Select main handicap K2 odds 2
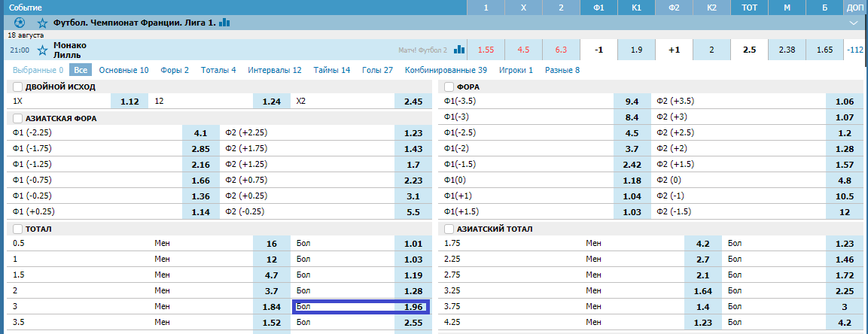This screenshot has width=868, height=334. [712, 50]
